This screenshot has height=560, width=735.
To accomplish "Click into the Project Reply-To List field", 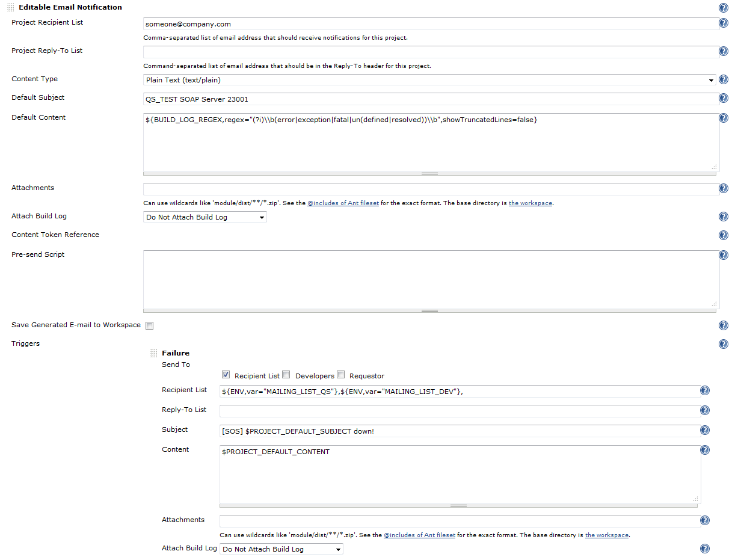I will point(429,52).
